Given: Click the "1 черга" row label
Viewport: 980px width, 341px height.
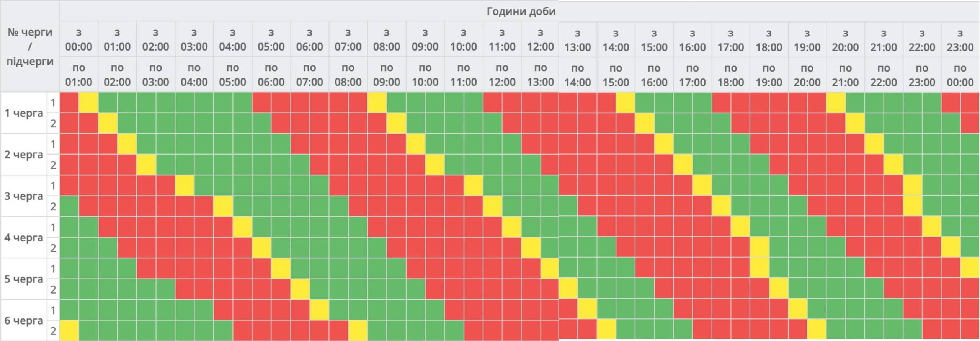Looking at the screenshot, I should point(24,113).
